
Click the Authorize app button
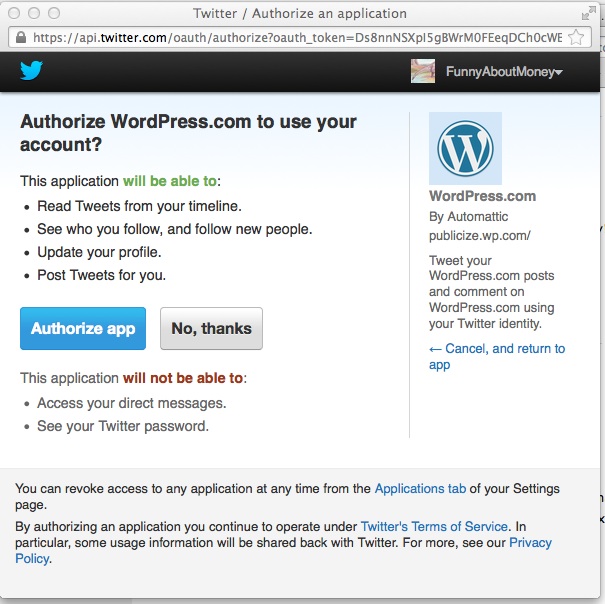[83, 328]
